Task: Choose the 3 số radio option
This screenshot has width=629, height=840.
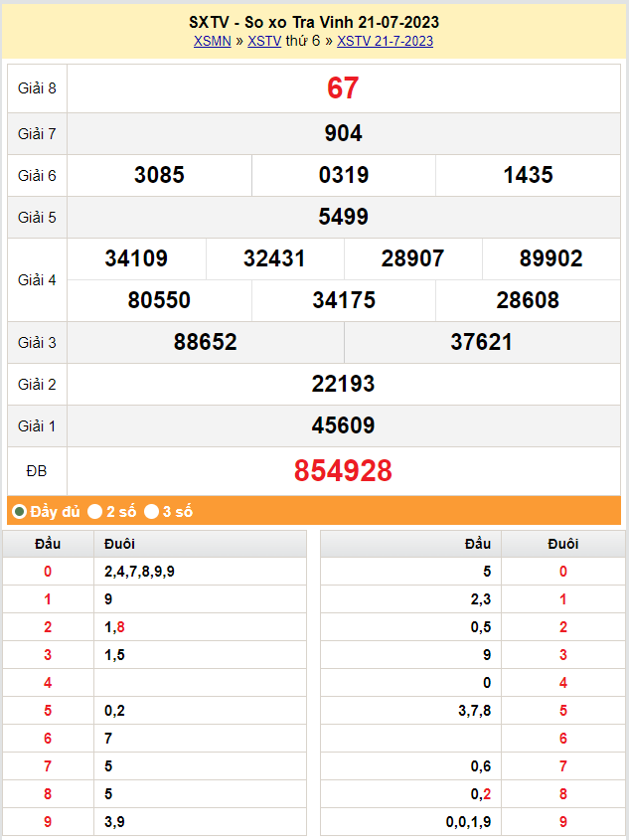Action: 152,512
